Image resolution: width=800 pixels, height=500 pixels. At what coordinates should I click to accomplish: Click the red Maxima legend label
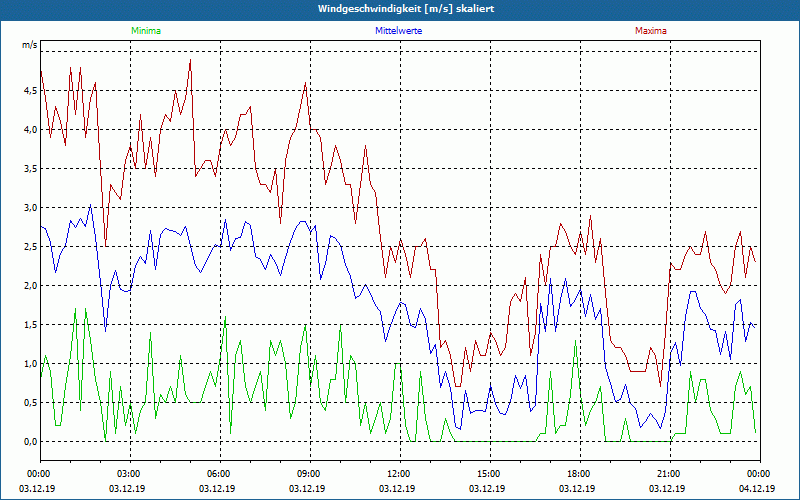pos(651,31)
